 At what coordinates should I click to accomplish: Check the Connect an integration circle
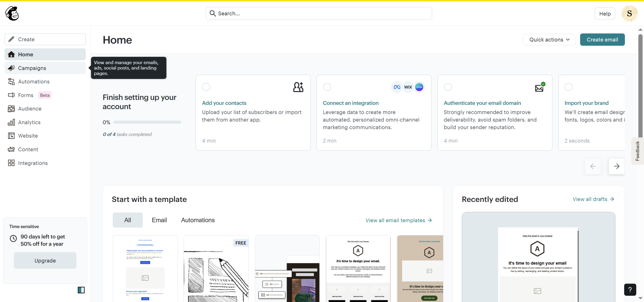[327, 87]
